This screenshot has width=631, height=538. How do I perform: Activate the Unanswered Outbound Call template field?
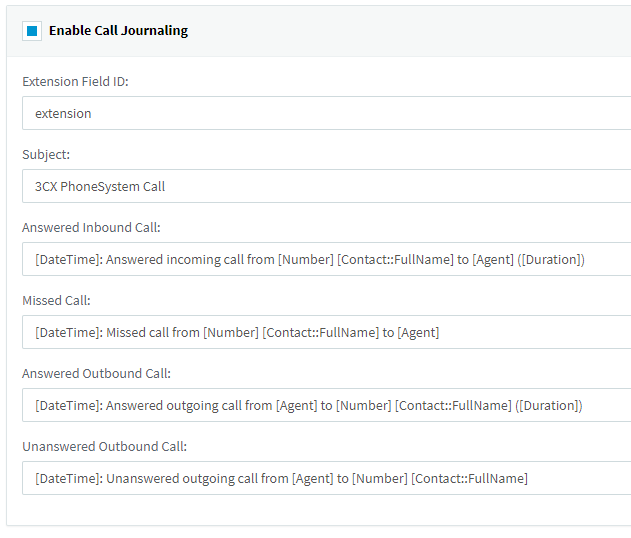[x=326, y=479]
